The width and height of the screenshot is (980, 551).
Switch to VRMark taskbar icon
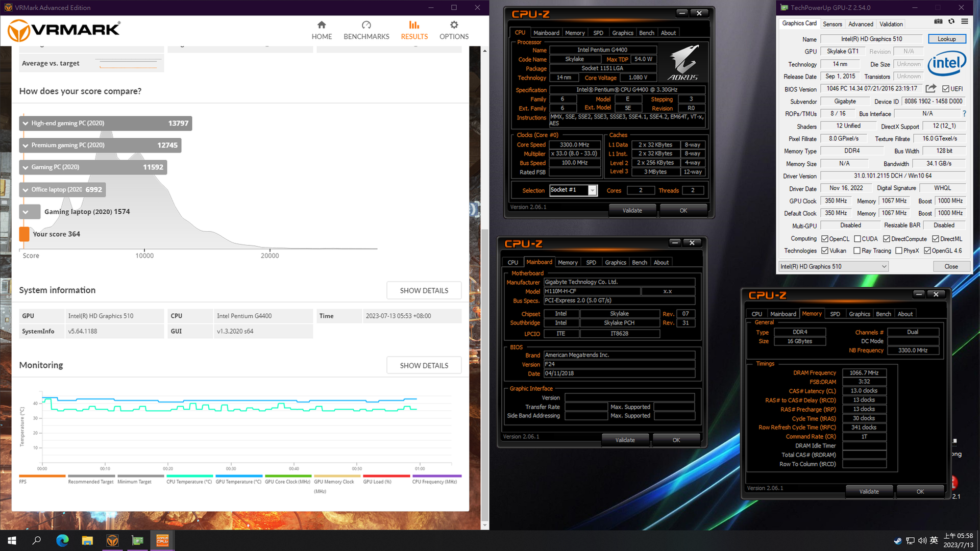click(x=112, y=540)
